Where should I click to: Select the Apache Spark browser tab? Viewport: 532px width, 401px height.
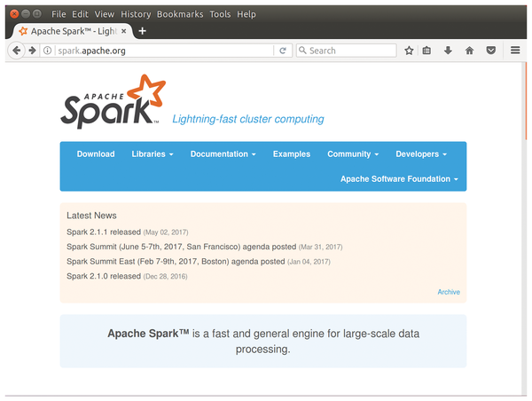73,31
